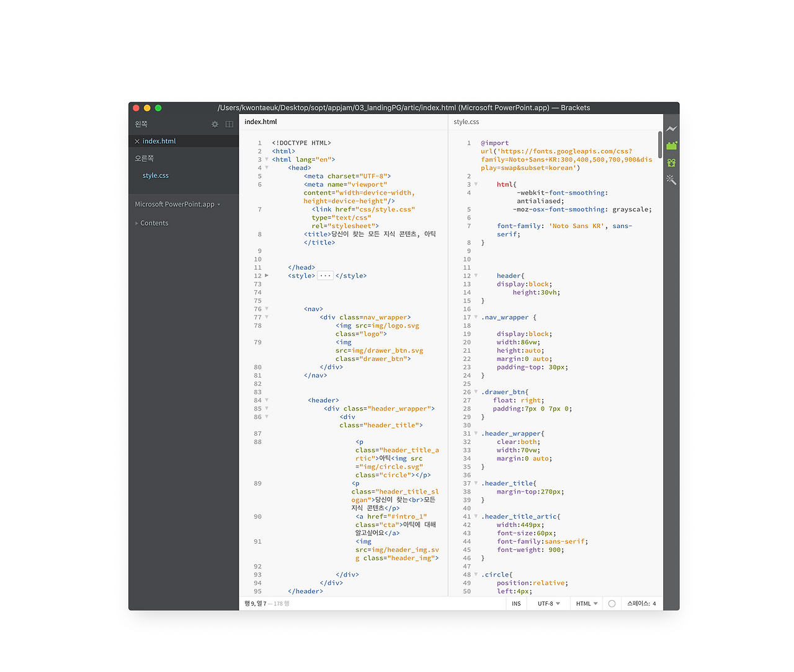Viewport: 794px width, 672px height.
Task: Click the ··· fold marker inside the style tag
Action: coord(325,276)
